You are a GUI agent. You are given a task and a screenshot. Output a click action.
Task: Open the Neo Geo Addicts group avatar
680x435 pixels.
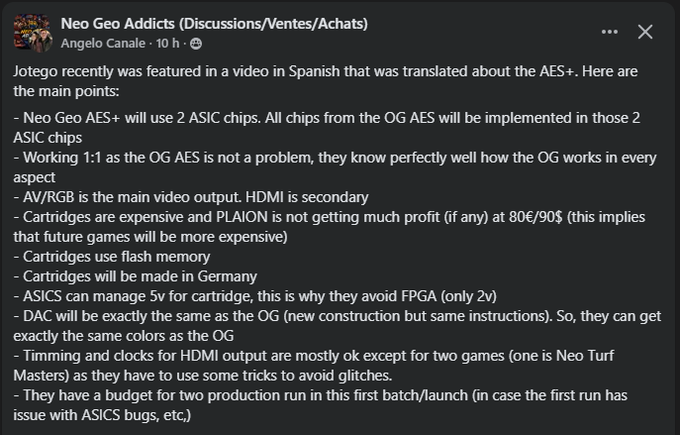(31, 32)
